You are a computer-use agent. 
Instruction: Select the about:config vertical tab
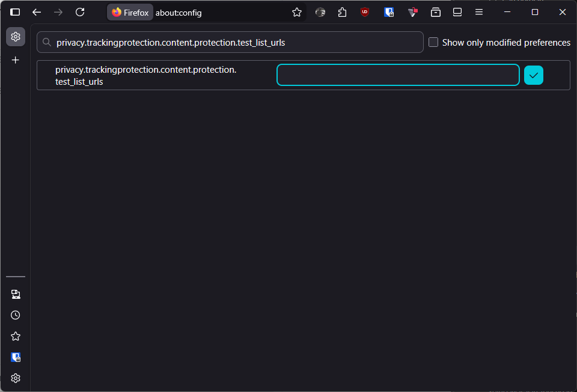tap(16, 37)
